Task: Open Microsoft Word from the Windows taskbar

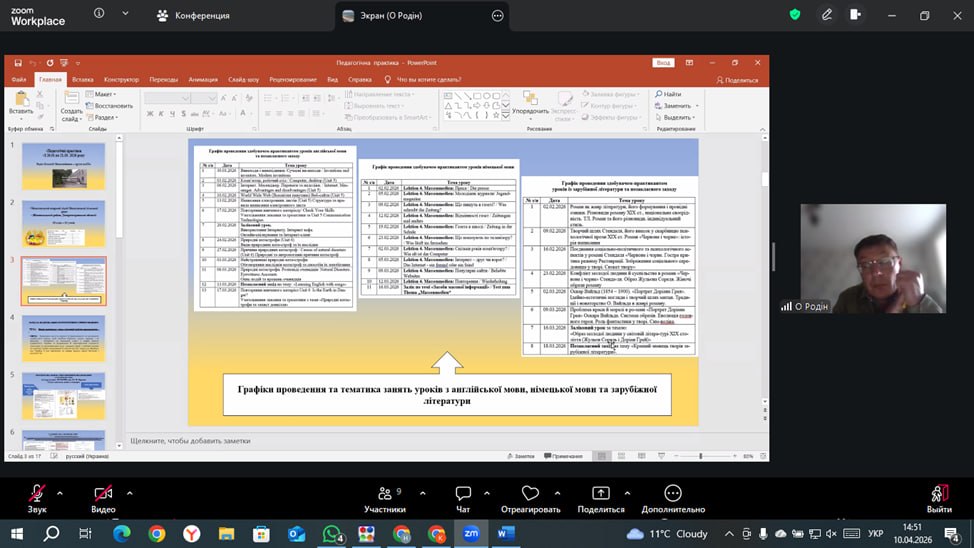Action: pyautogui.click(x=504, y=534)
